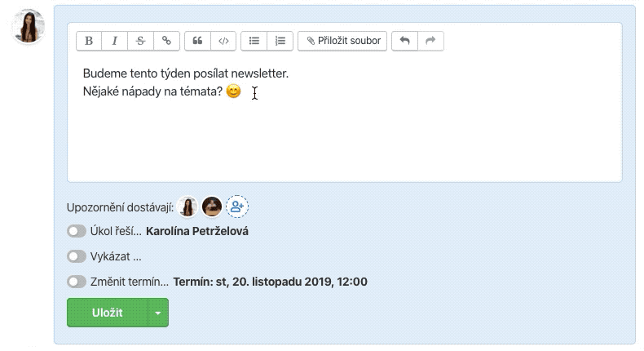The height and width of the screenshot is (351, 644).
Task: Insert a blockquote
Action: tap(197, 41)
